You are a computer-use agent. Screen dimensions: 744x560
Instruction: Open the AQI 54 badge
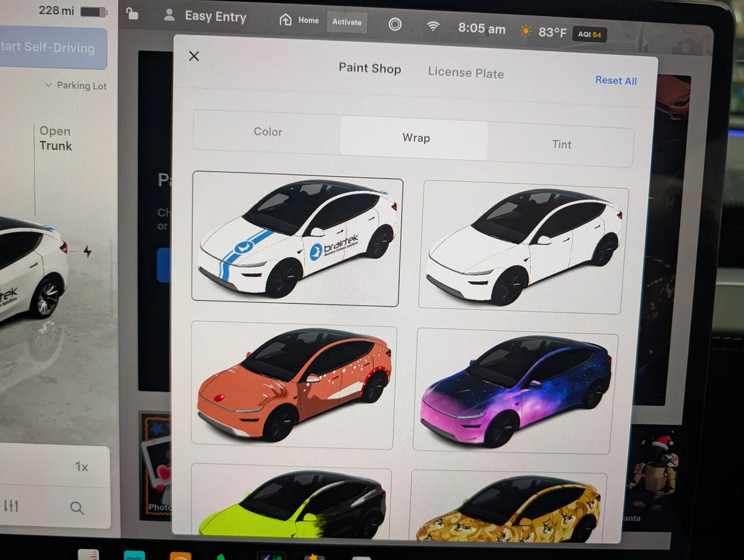click(x=589, y=35)
